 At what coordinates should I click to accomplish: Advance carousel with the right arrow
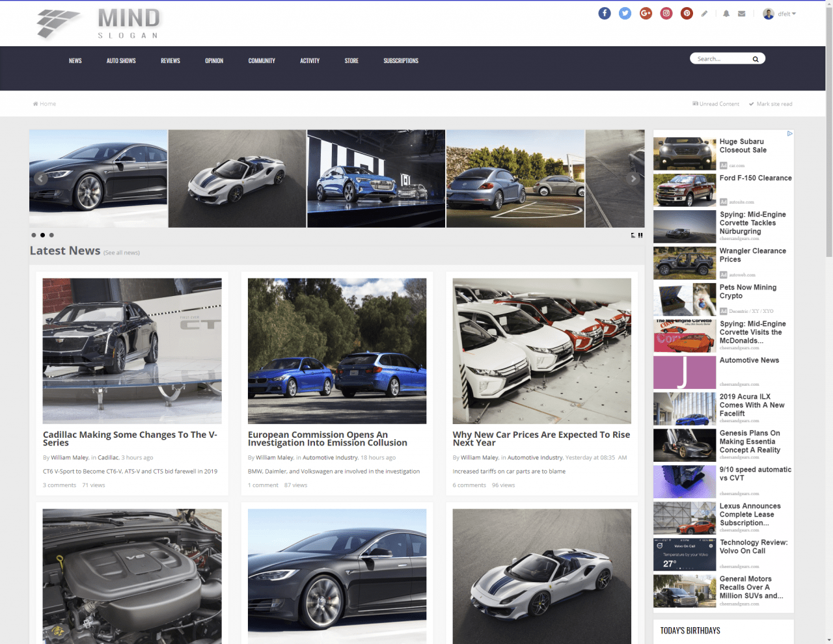(633, 179)
